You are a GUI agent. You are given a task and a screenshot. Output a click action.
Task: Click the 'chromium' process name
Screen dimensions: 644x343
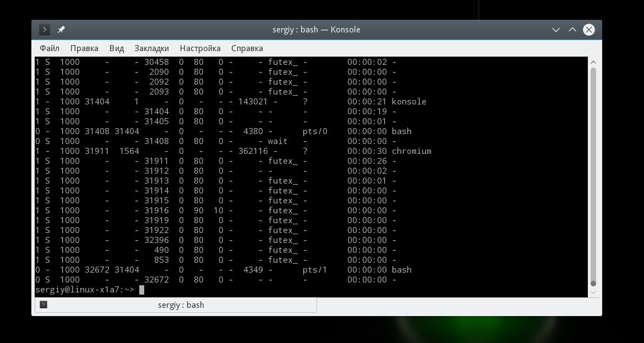click(x=411, y=151)
